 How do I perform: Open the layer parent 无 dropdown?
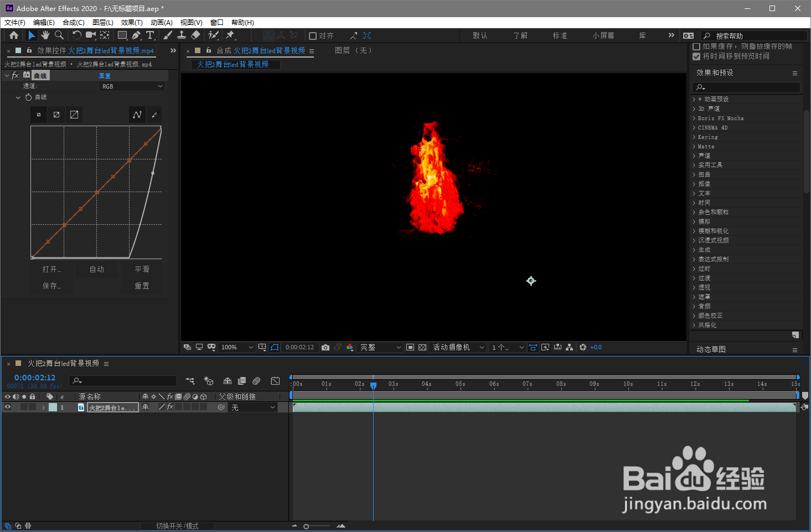tap(253, 407)
